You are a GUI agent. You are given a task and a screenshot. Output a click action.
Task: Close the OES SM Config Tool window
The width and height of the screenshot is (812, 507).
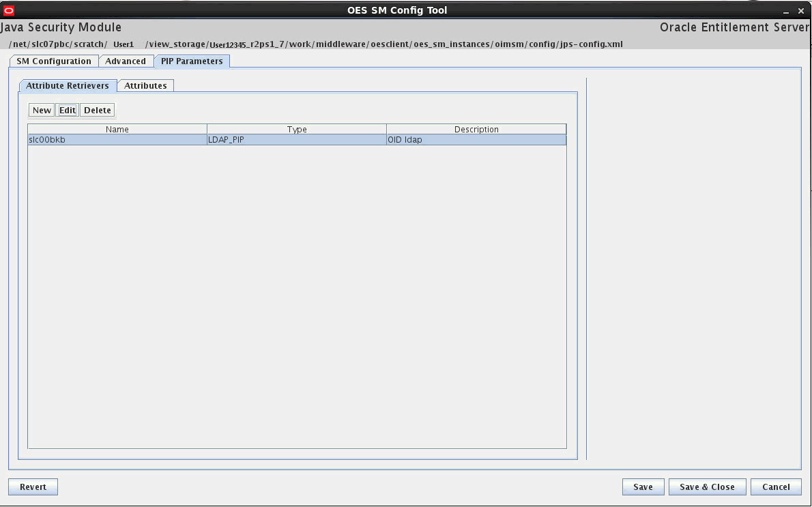800,11
